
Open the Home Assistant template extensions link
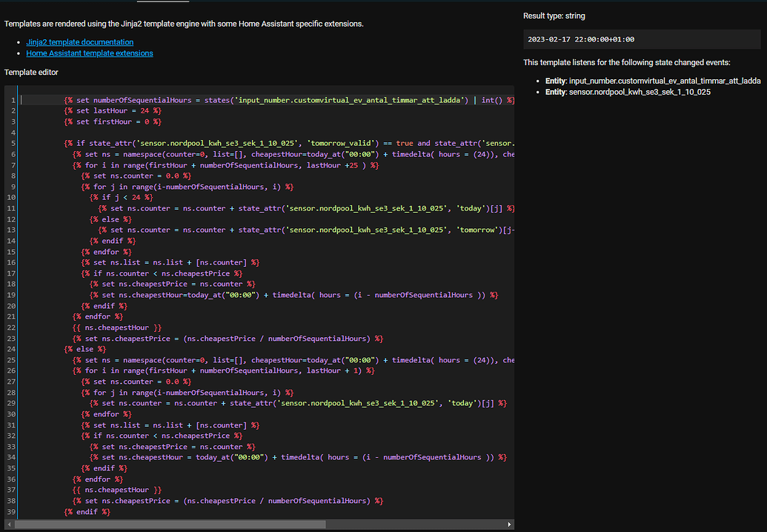tap(89, 53)
